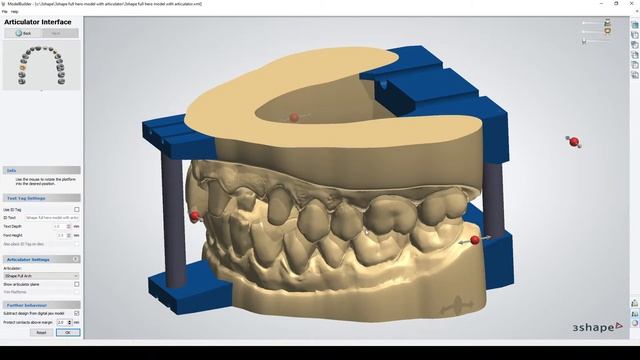Click the red control point with arrows near right pillar
640x360 pixels.
(475, 240)
